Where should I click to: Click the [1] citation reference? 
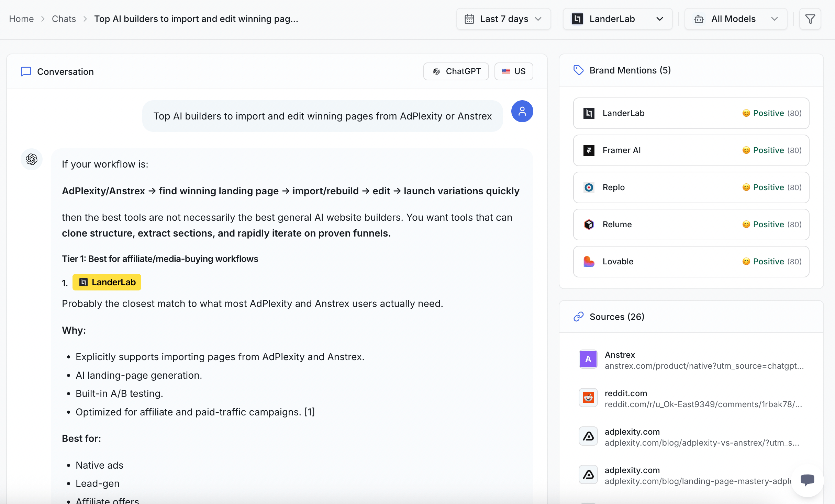[310, 412]
